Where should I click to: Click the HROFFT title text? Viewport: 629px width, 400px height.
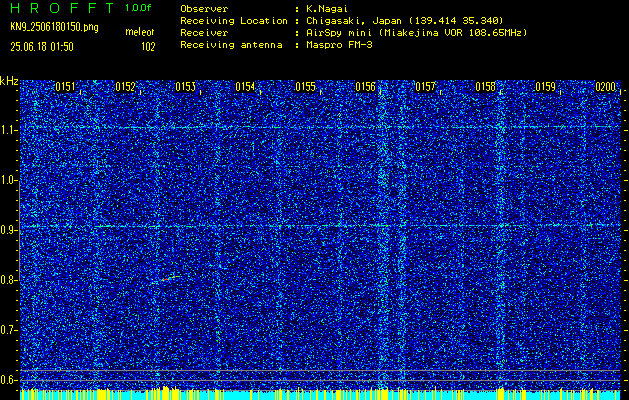coord(62,8)
